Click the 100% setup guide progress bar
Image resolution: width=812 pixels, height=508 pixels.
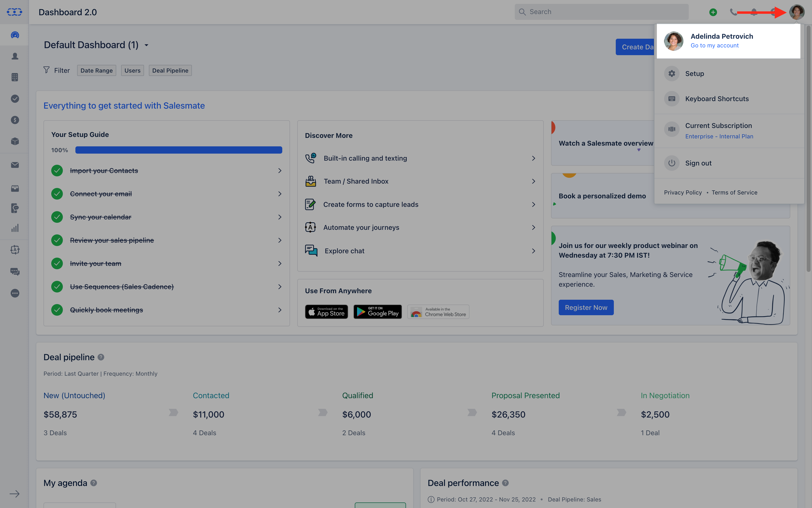pyautogui.click(x=179, y=150)
